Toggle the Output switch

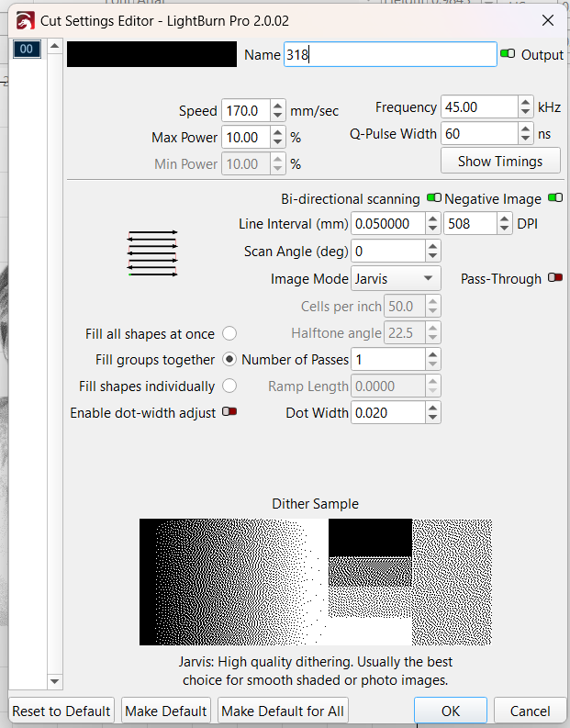pos(508,54)
